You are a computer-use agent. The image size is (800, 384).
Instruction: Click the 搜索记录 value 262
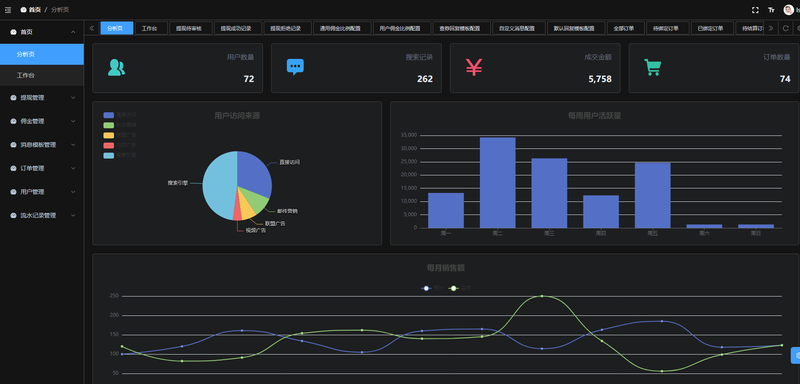pos(425,79)
